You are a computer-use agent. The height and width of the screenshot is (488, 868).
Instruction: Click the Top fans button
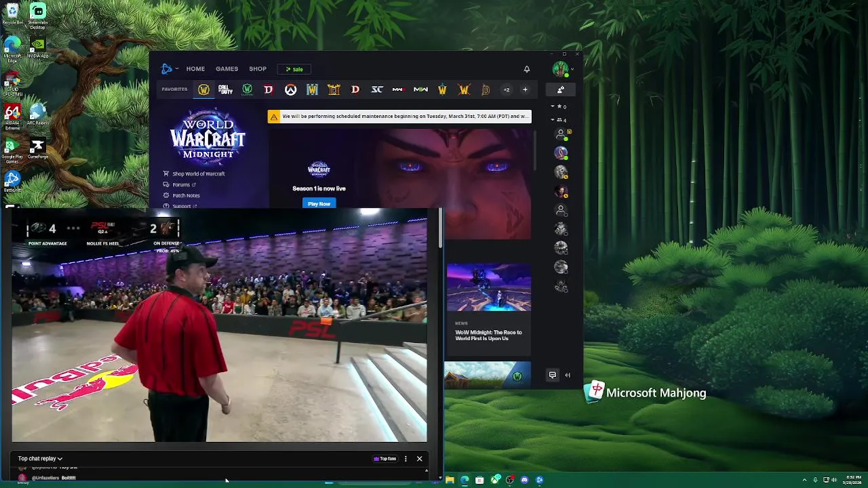click(384, 459)
